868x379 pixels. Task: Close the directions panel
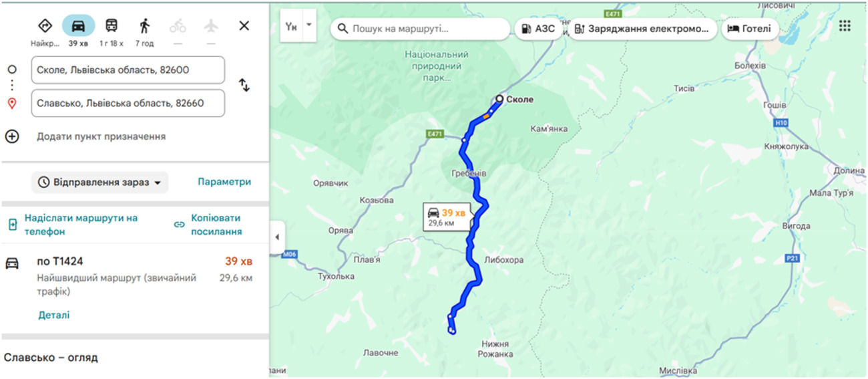pyautogui.click(x=244, y=26)
